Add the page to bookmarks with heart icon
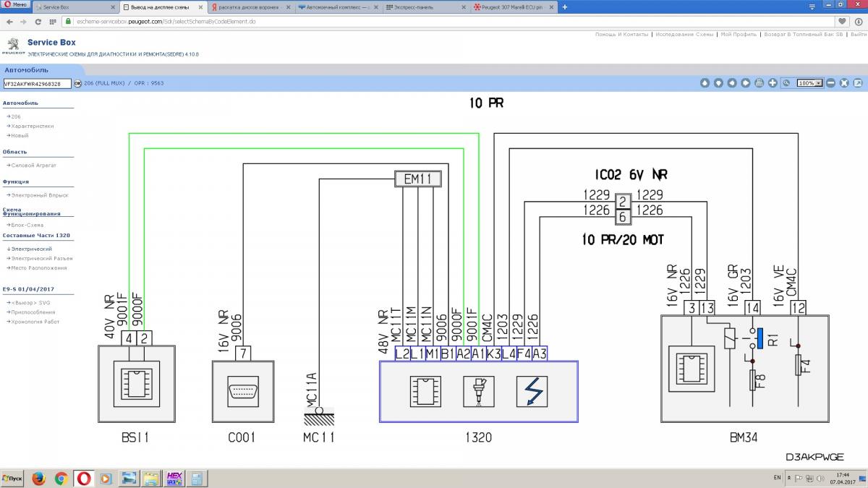 coord(843,22)
